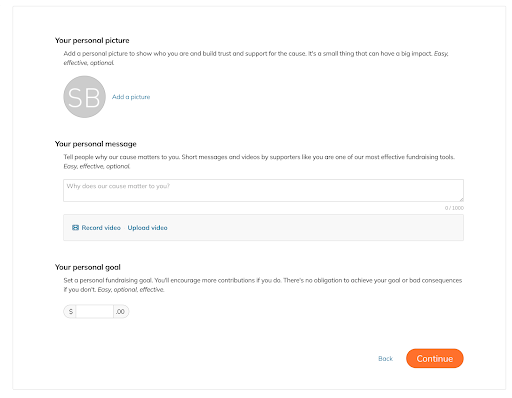Click empty area of the video upload panel
The width and height of the screenshot is (512, 398).
[x=315, y=228]
